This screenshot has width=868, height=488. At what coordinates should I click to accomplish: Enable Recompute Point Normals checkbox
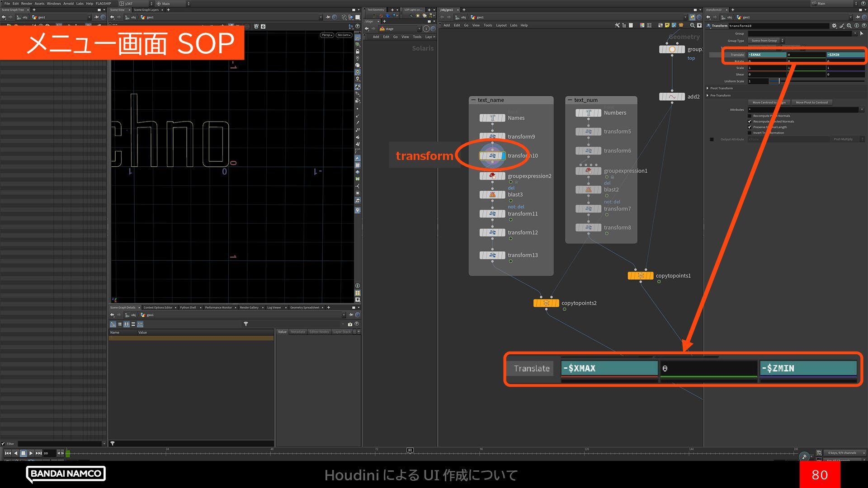750,116
